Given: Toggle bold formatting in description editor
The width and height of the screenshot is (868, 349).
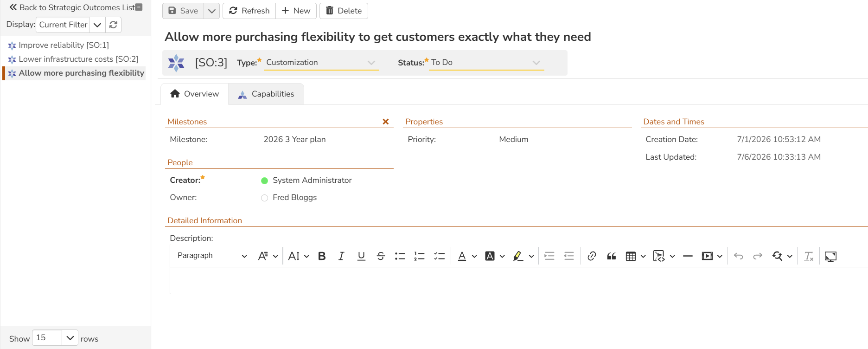Looking at the screenshot, I should 322,256.
